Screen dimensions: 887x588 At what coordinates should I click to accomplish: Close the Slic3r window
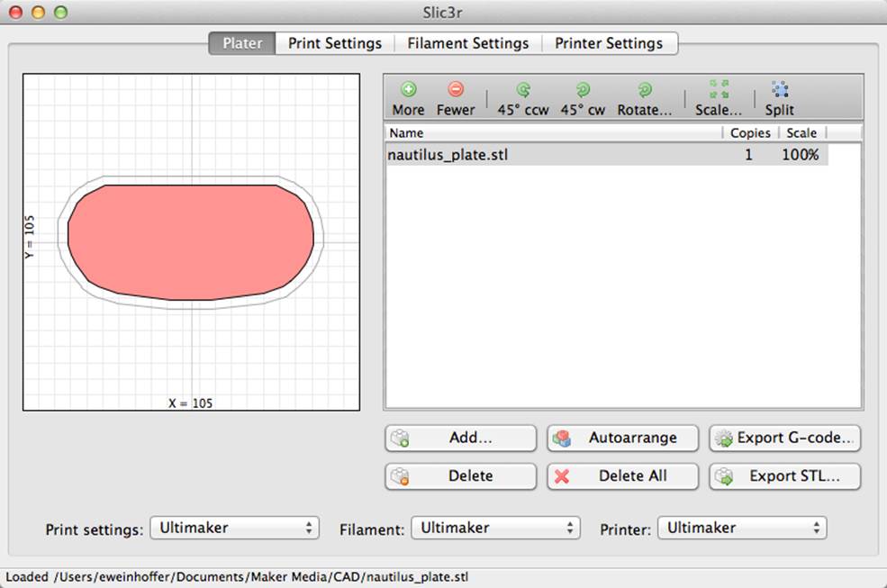pyautogui.click(x=16, y=12)
